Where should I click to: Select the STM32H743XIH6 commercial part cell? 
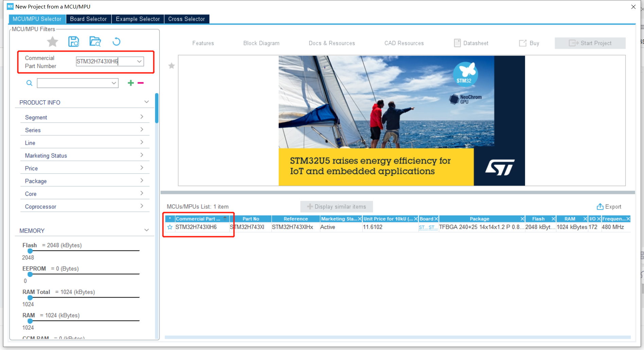(x=196, y=227)
